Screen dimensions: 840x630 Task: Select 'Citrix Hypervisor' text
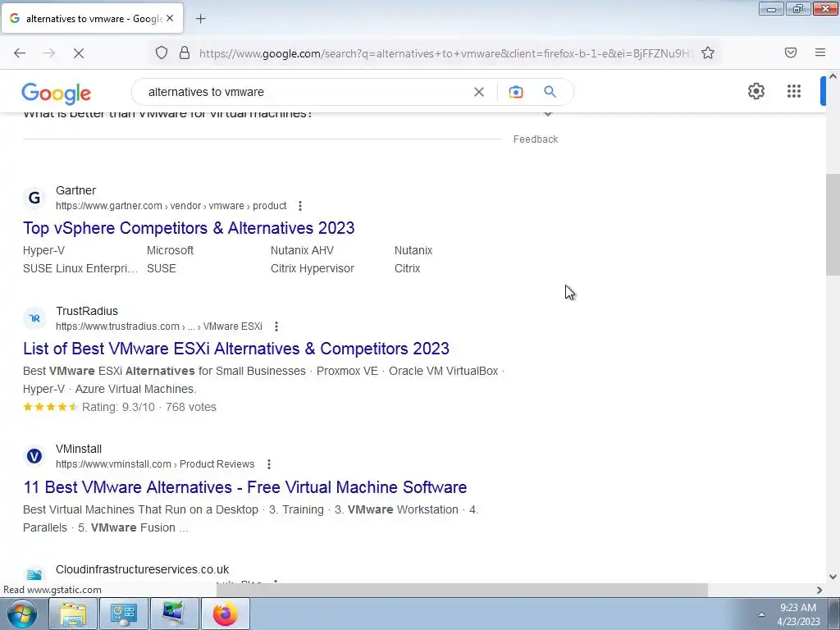click(313, 268)
